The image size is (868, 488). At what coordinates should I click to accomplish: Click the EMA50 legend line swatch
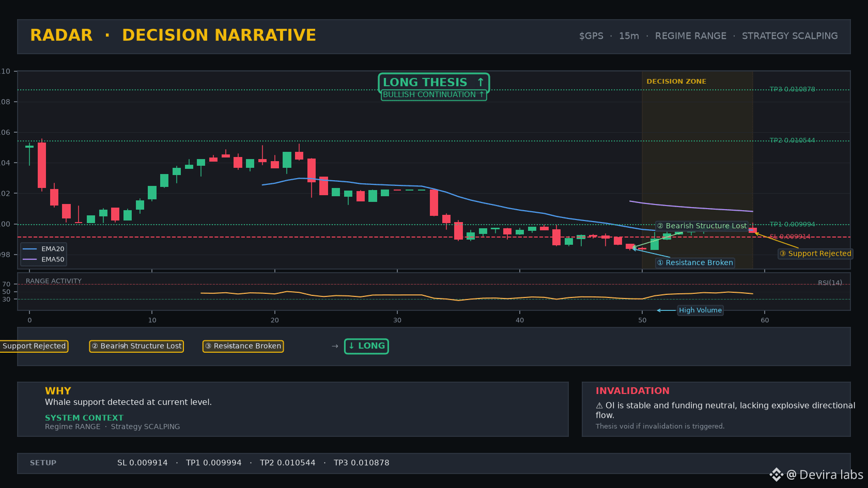click(x=30, y=259)
